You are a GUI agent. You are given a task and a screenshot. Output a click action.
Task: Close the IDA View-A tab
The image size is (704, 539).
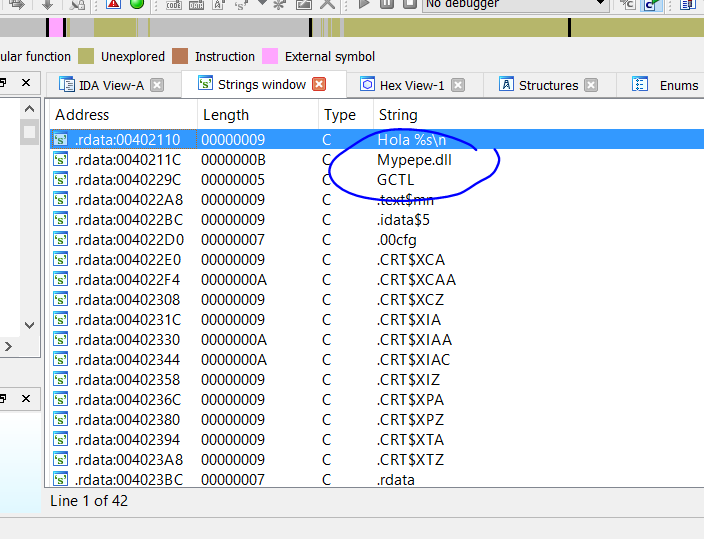coord(157,85)
